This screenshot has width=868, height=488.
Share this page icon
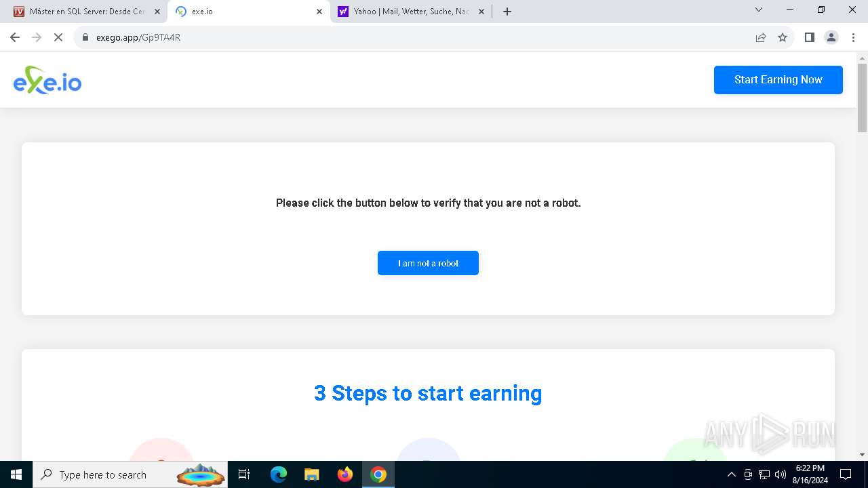tap(761, 37)
